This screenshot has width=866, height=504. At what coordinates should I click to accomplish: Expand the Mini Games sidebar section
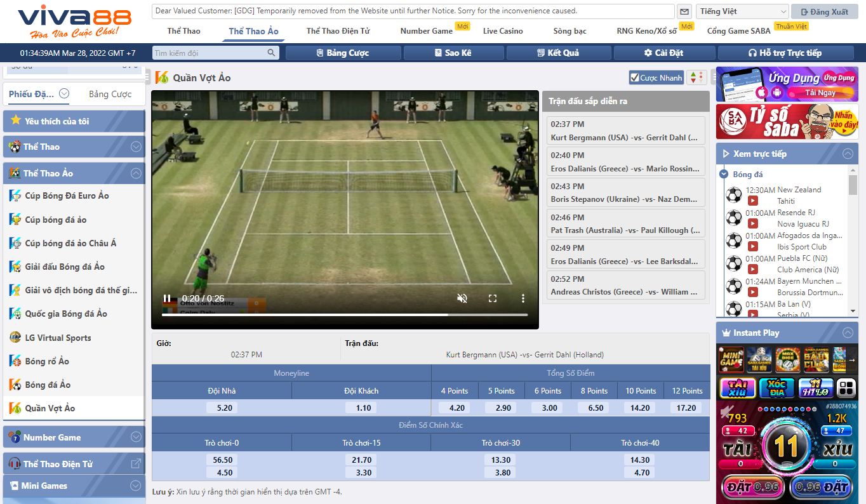pyautogui.click(x=136, y=486)
